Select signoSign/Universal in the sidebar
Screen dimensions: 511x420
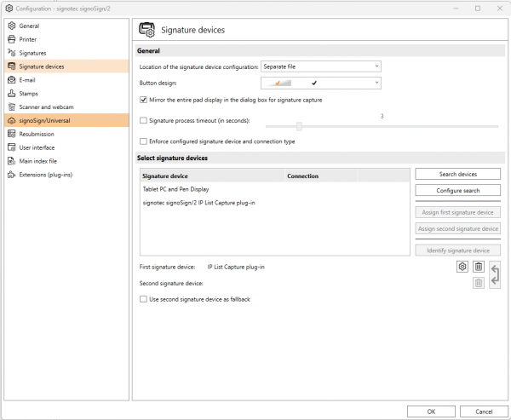(66, 121)
